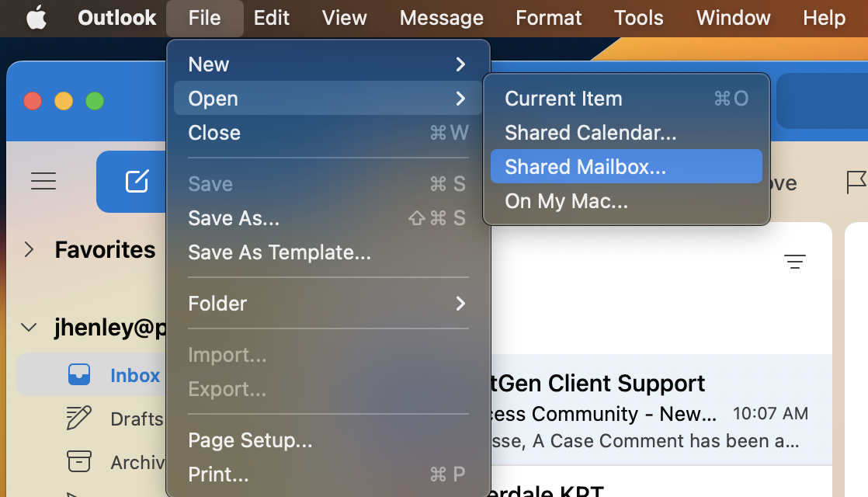Image resolution: width=868 pixels, height=497 pixels.
Task: Select Shared Mailbox...
Action: tap(626, 167)
